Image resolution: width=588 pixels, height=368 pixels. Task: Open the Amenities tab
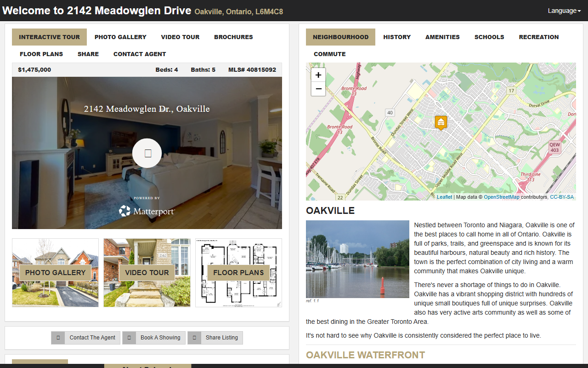[x=442, y=37]
